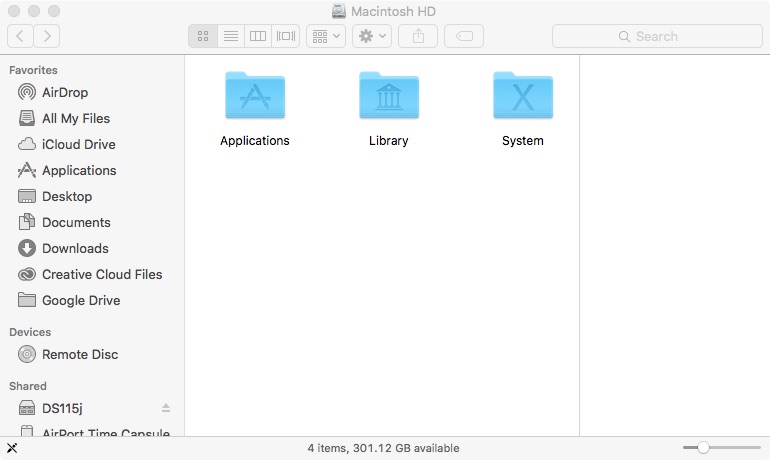Minimize the Finder window

tap(34, 11)
